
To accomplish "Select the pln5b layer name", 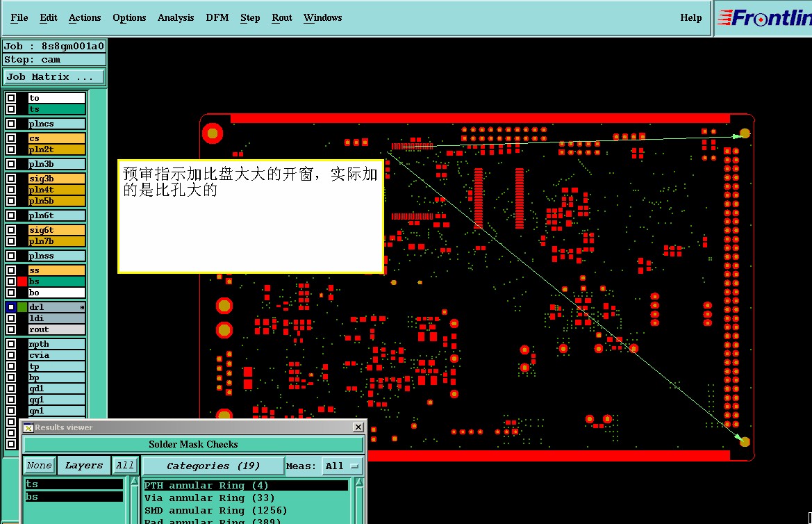I will point(56,201).
